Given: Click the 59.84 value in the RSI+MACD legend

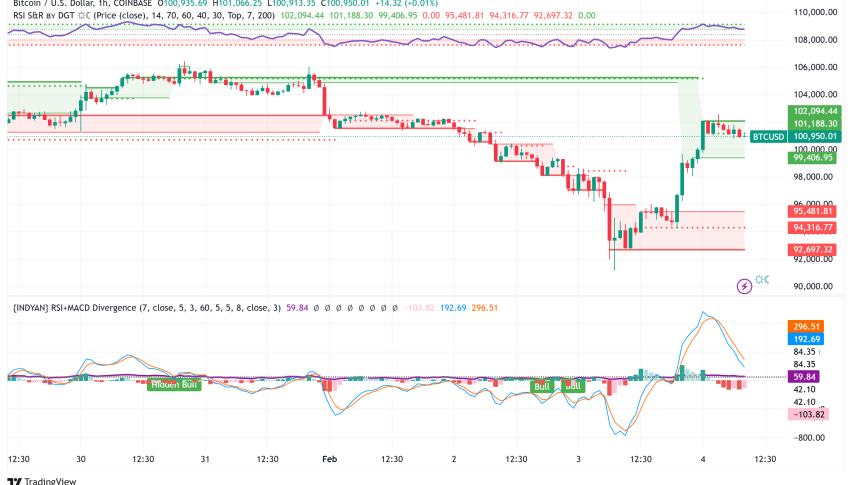Looking at the screenshot, I should pyautogui.click(x=297, y=307).
